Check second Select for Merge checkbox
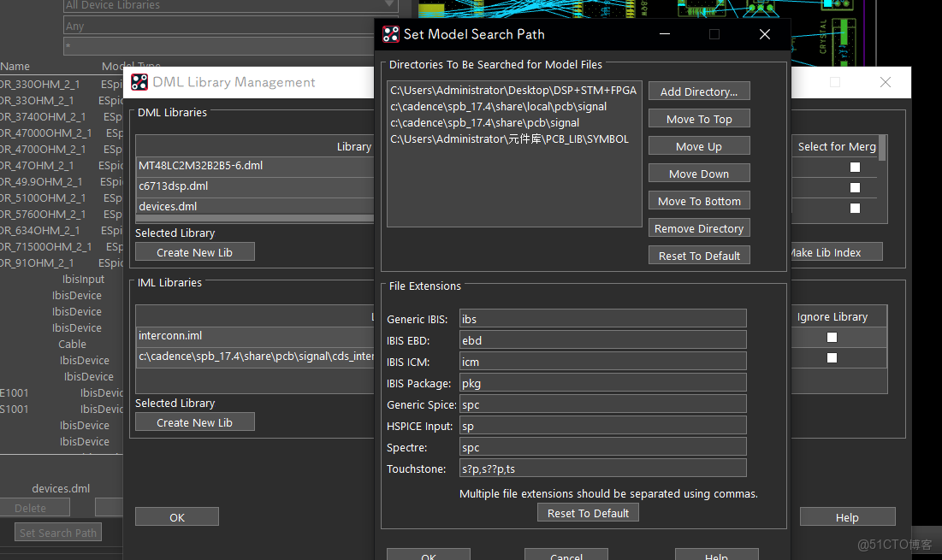This screenshot has height=560, width=942. 855,188
